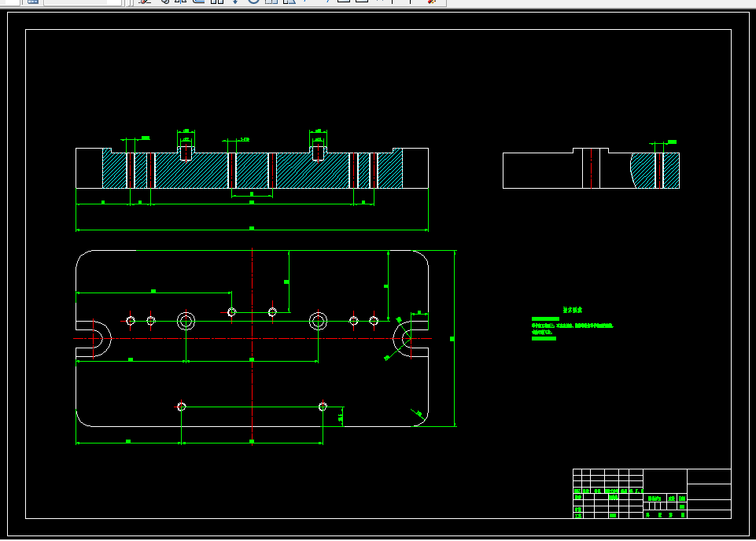The width and height of the screenshot is (756, 541).
Task: Click the layer properties icon in the toolbar
Action: pyautogui.click(x=33, y=2)
